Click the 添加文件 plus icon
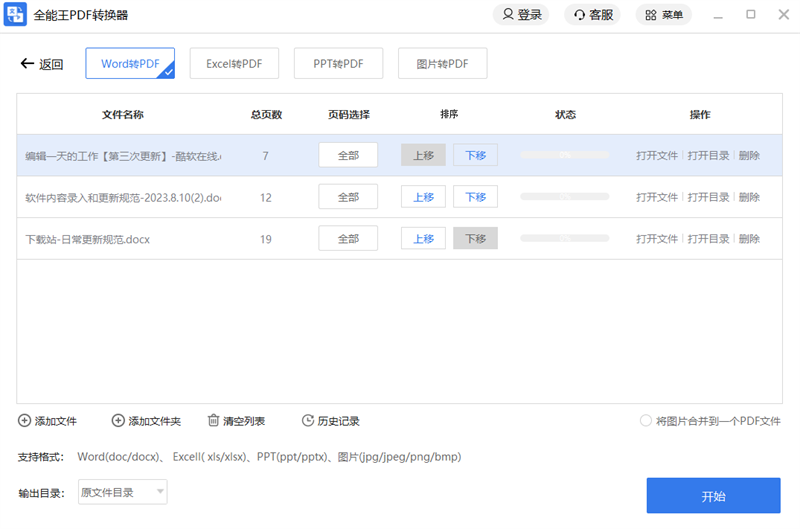Image resolution: width=800 pixels, height=529 pixels. click(x=24, y=421)
